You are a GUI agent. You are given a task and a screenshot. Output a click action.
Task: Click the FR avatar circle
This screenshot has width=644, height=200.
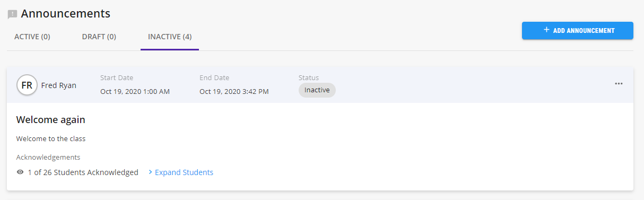27,85
